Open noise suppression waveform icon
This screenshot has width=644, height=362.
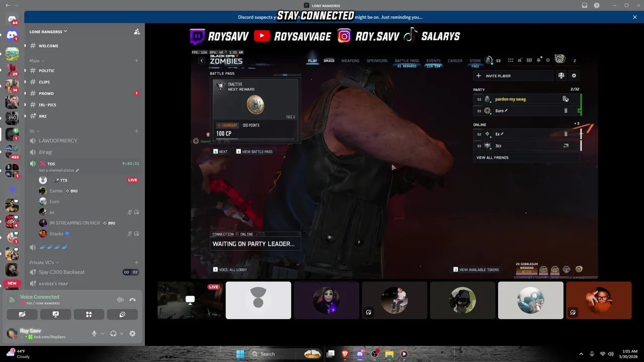tap(120, 300)
